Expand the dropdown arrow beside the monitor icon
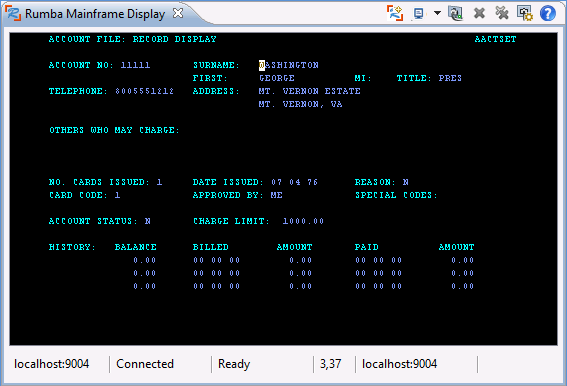The width and height of the screenshot is (567, 386). click(x=437, y=13)
